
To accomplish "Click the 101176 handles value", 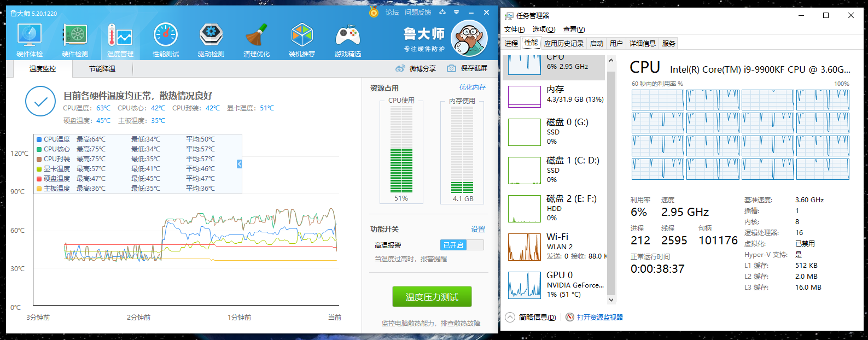I will [718, 241].
